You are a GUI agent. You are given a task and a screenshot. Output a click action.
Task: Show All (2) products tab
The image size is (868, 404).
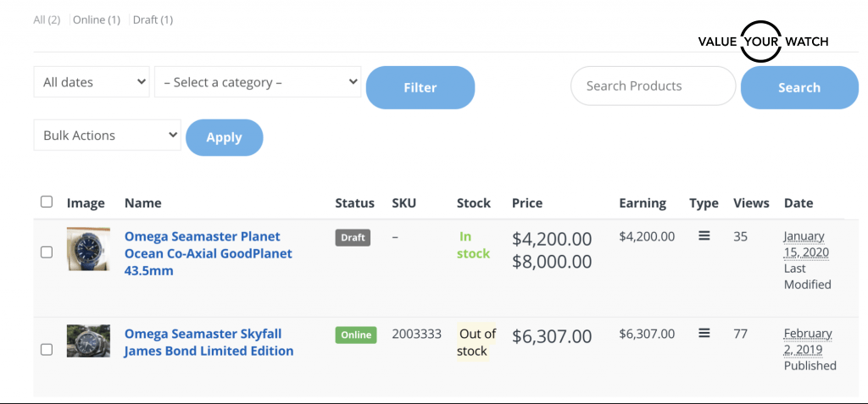click(x=47, y=19)
